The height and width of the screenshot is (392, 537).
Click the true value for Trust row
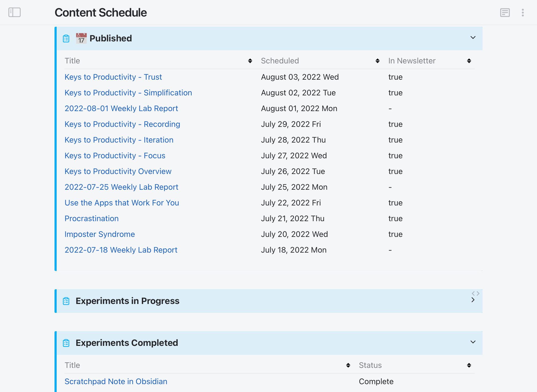tap(396, 77)
